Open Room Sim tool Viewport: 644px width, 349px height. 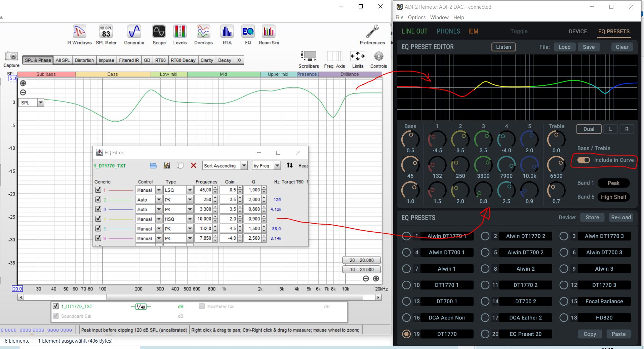tap(269, 35)
